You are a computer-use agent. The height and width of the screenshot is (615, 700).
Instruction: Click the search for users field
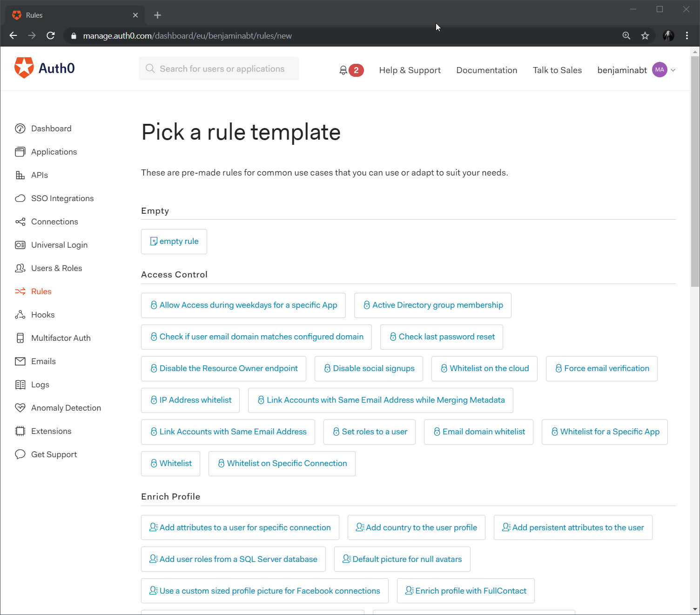tap(219, 68)
